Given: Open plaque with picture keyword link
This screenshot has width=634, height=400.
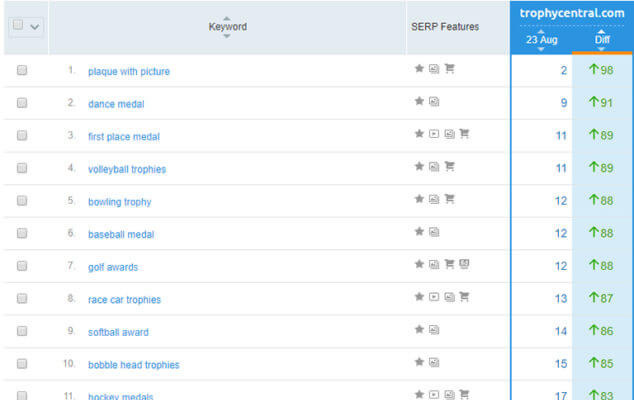Looking at the screenshot, I should coord(129,72).
